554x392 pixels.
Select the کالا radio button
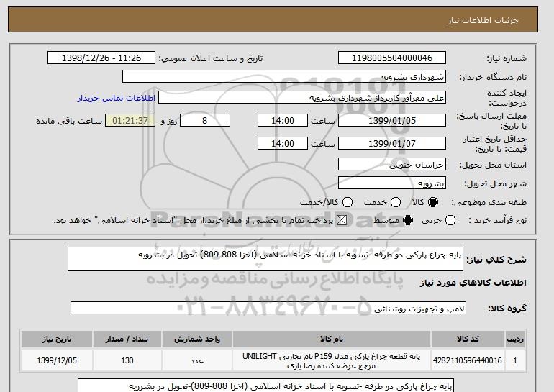(x=433, y=202)
